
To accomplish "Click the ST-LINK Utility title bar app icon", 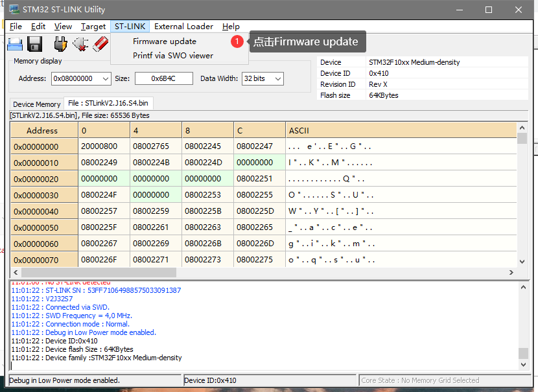I will pos(14,9).
